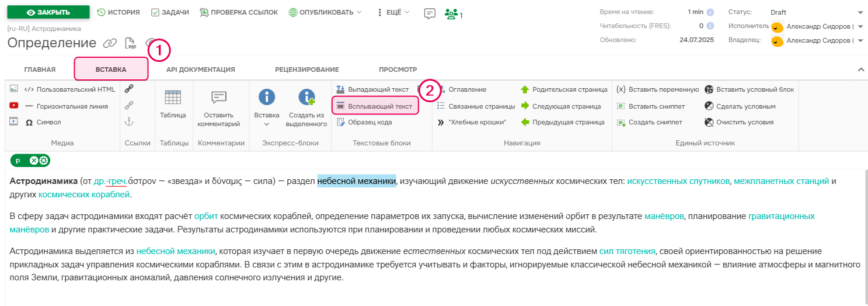Image resolution: width=868 pixels, height=306 pixels.
Task: Make selection conditional (Сделать условным)
Action: (740, 106)
